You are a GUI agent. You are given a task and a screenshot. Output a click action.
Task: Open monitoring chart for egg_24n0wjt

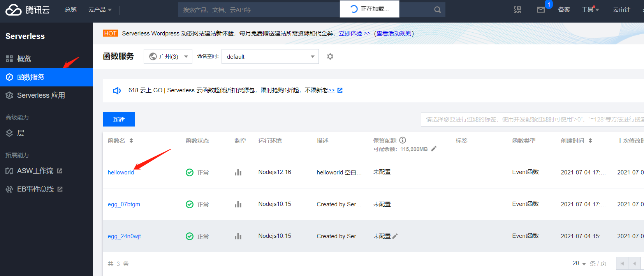238,236
